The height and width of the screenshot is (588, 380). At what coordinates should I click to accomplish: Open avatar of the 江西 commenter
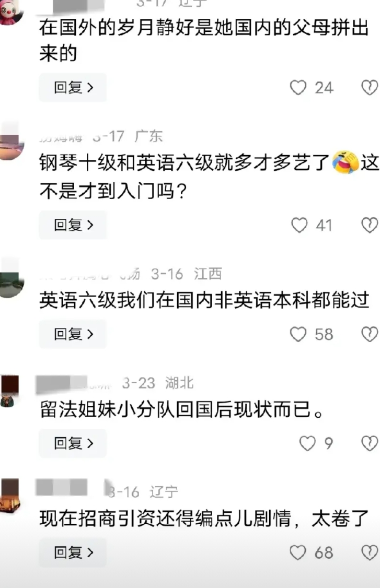[10, 279]
